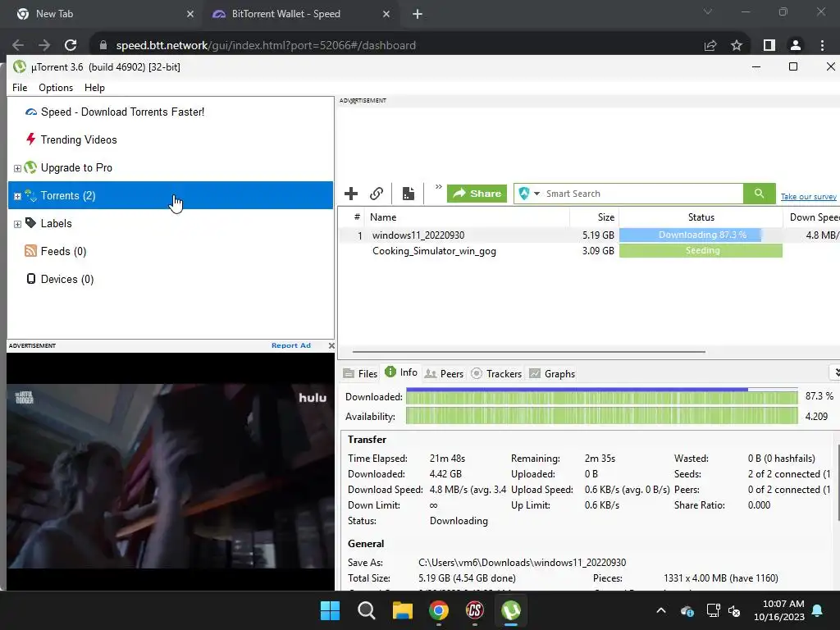840x630 pixels.
Task: Click the horizontal scrollbar under torrent list
Action: (x=529, y=352)
